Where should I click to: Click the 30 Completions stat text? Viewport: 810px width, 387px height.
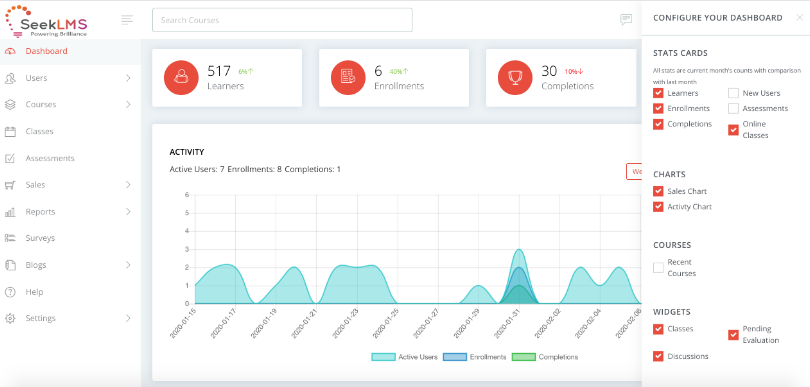567,78
